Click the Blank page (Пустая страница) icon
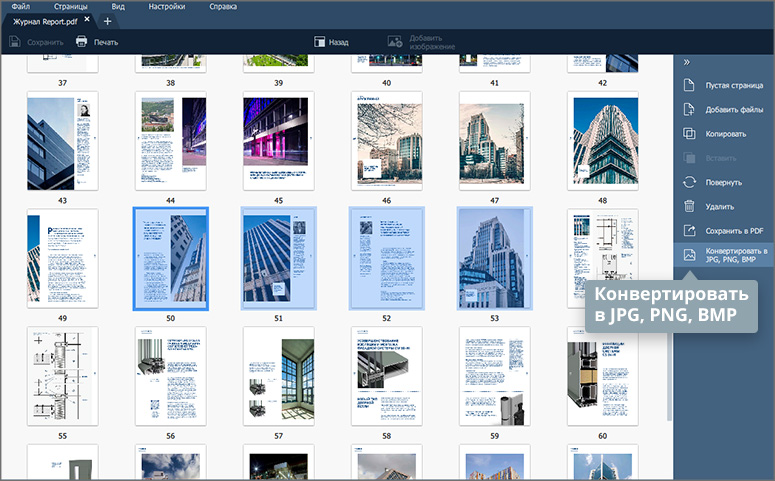The height and width of the screenshot is (481, 775). [x=689, y=85]
